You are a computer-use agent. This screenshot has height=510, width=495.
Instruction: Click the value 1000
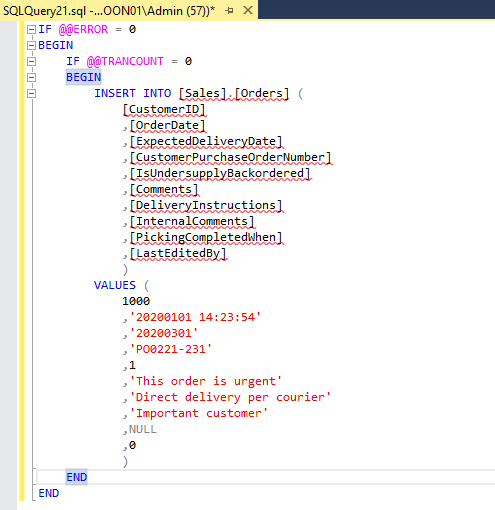click(136, 301)
